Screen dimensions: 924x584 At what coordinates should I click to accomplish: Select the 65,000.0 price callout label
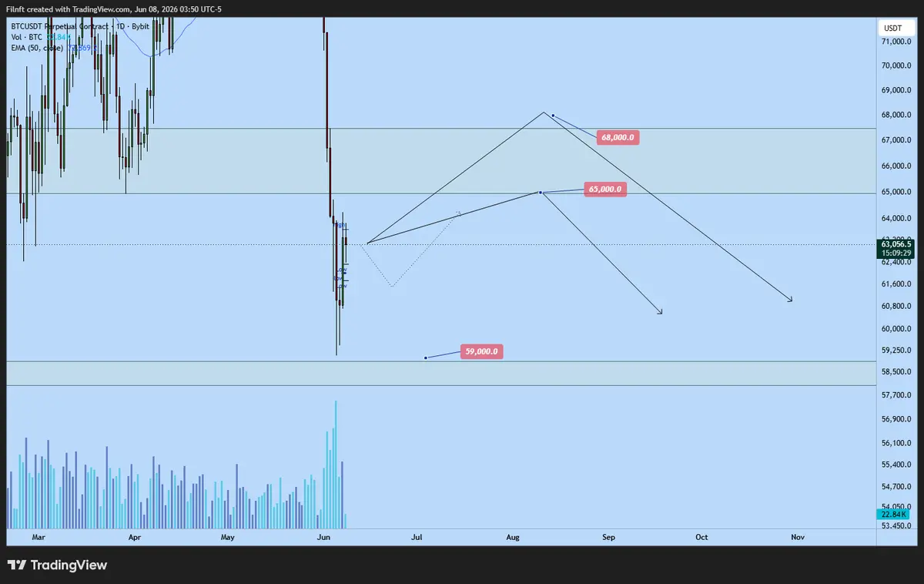coord(605,189)
